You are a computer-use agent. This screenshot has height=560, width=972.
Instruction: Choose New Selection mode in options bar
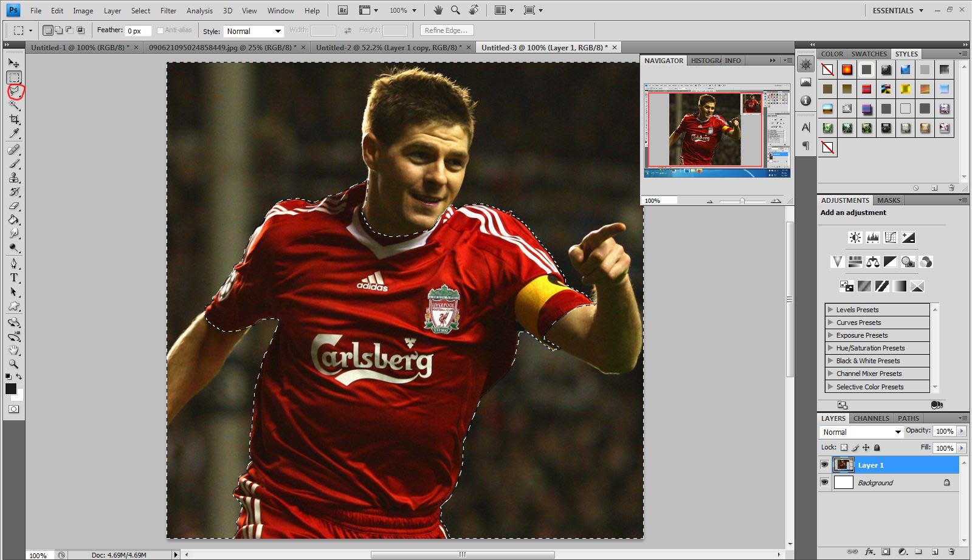click(48, 30)
